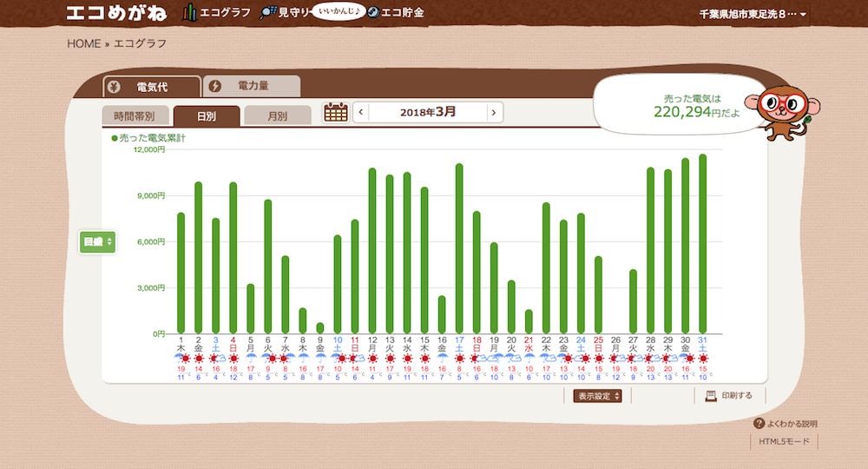Expand the 千葉県旭市東足洗 location dropdown
Viewport: 868px width, 469px height.
tap(753, 14)
